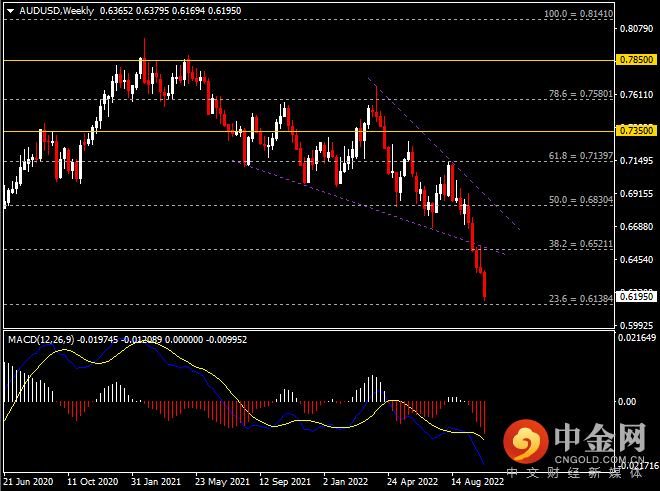
Task: Click the 21 Jun 2020 date label
Action: coord(29,482)
